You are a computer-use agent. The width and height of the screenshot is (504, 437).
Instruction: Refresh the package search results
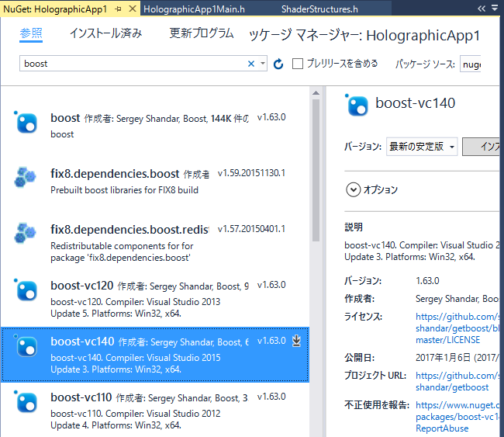(278, 64)
